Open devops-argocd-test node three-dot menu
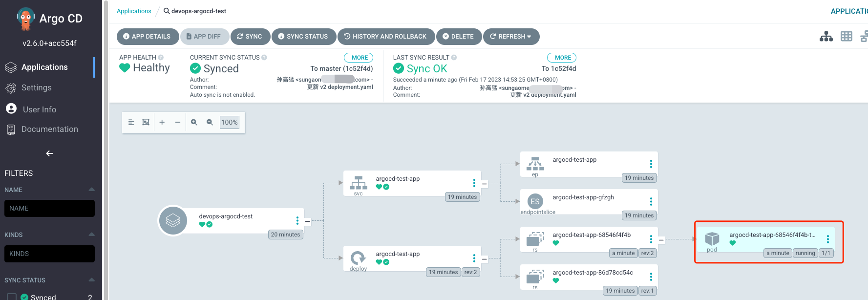 (x=297, y=221)
